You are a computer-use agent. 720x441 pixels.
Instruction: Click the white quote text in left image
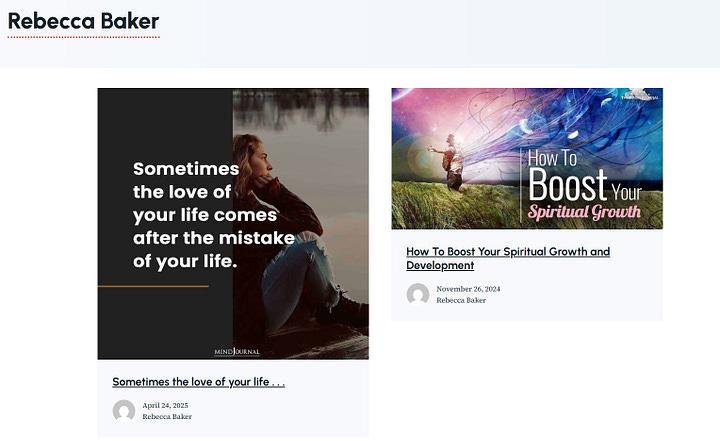pyautogui.click(x=214, y=215)
